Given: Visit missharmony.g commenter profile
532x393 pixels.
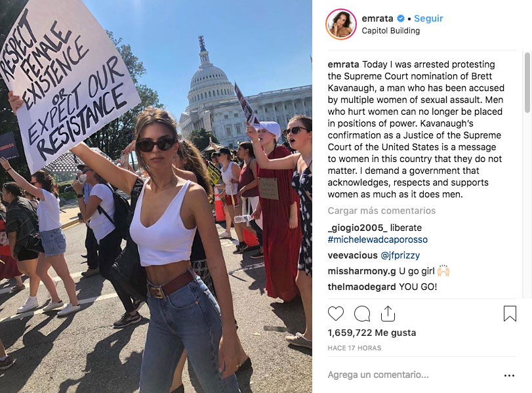Looking at the screenshot, I should tap(361, 271).
